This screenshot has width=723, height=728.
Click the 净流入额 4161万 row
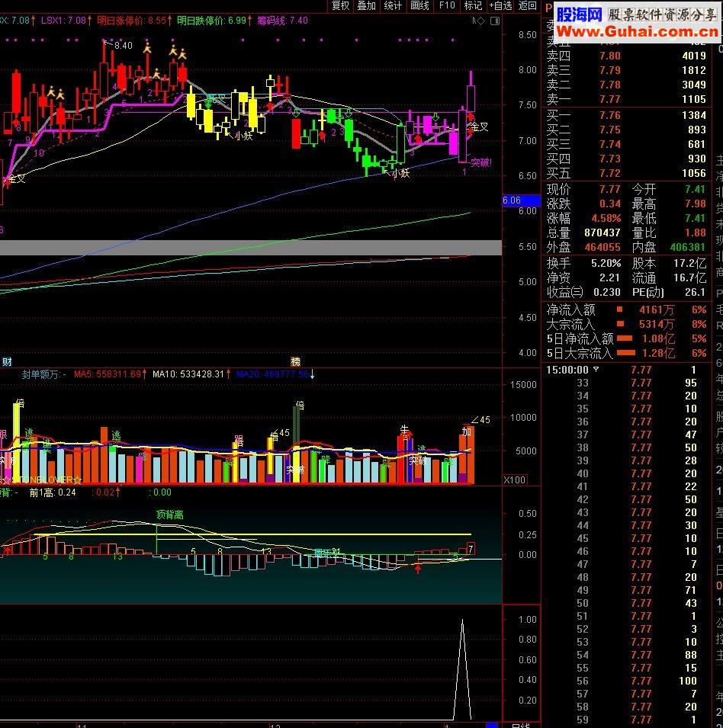(626, 309)
